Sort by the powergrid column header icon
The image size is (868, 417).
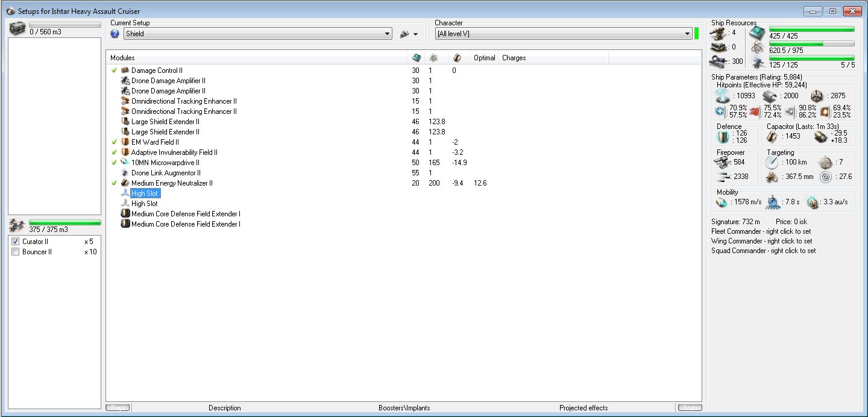433,58
